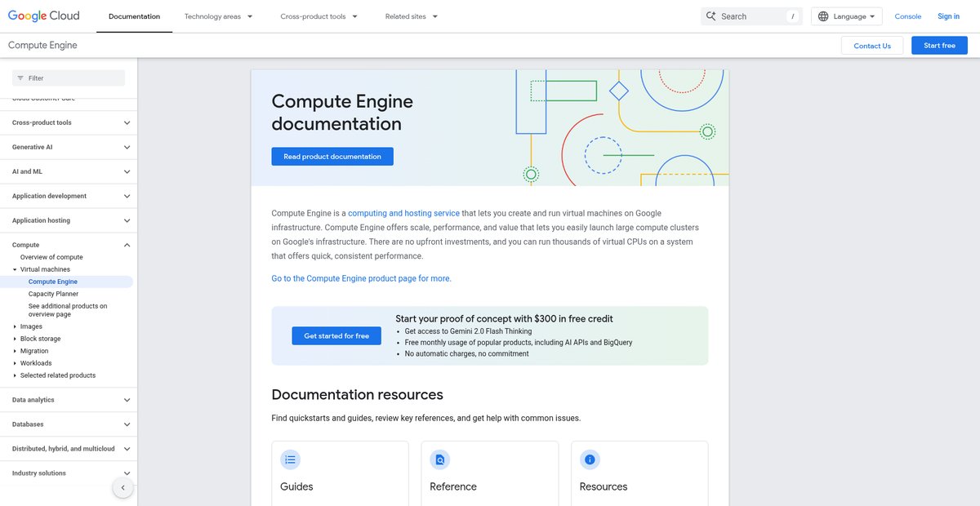Open See additional products on overview page
980x506 pixels.
[x=68, y=310]
